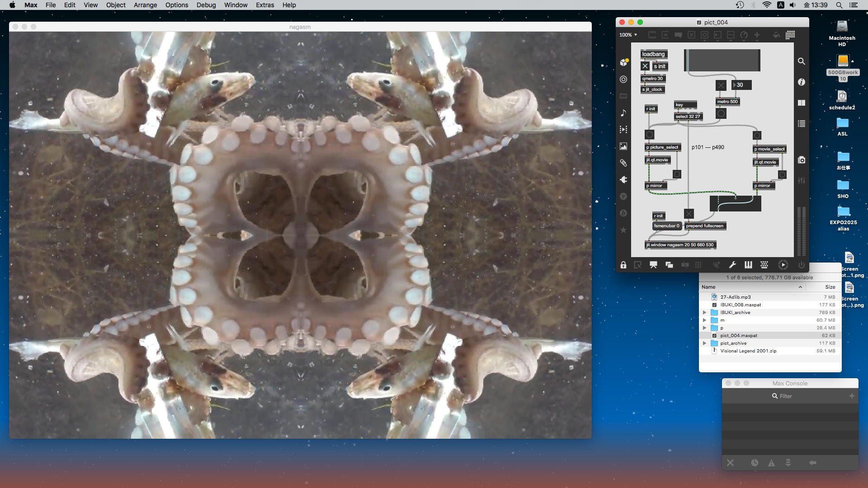868x488 pixels.
Task: Toggle the fullscreen X box above prepend
Action: pyautogui.click(x=689, y=214)
